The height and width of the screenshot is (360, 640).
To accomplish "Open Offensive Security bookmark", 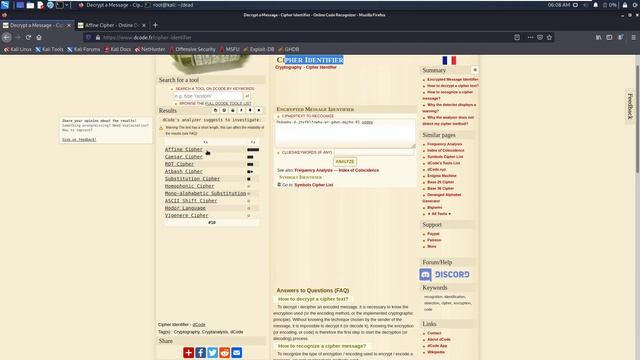I will (192, 49).
